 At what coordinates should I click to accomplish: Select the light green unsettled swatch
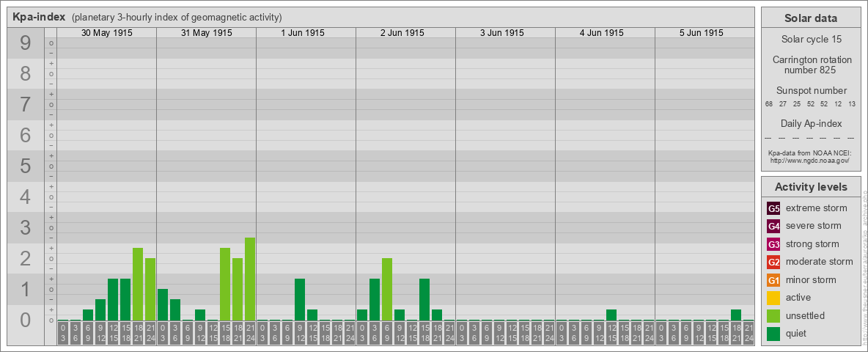coord(773,315)
